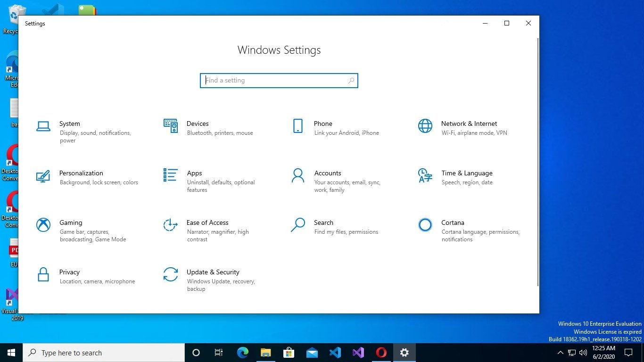This screenshot has width=644, height=362.
Task: Open the Time & Language icon
Action: click(x=425, y=175)
